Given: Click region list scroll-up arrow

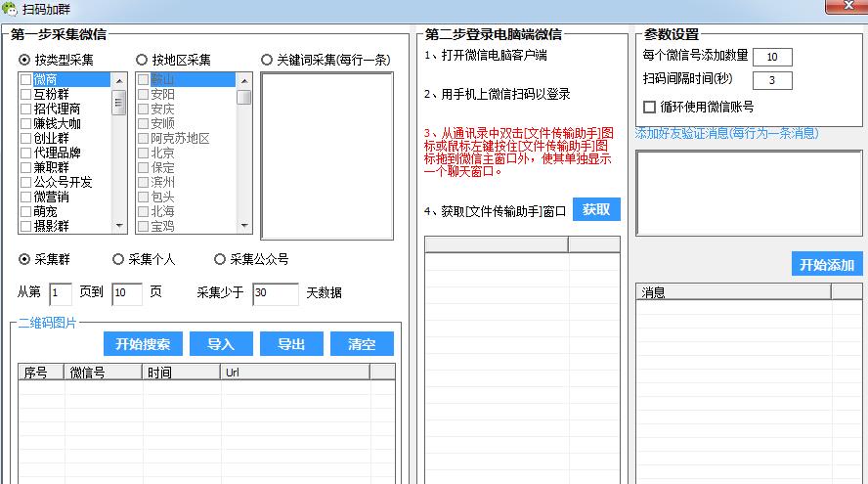Looking at the screenshot, I should click(x=244, y=81).
